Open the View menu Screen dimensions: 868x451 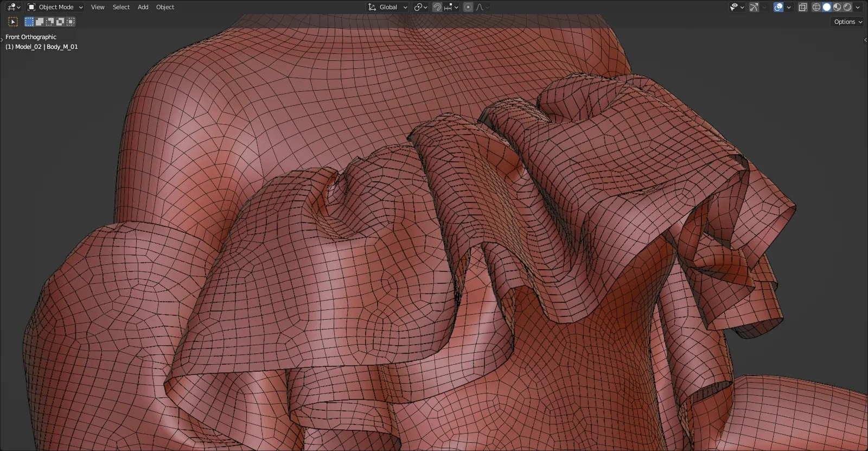(x=98, y=7)
